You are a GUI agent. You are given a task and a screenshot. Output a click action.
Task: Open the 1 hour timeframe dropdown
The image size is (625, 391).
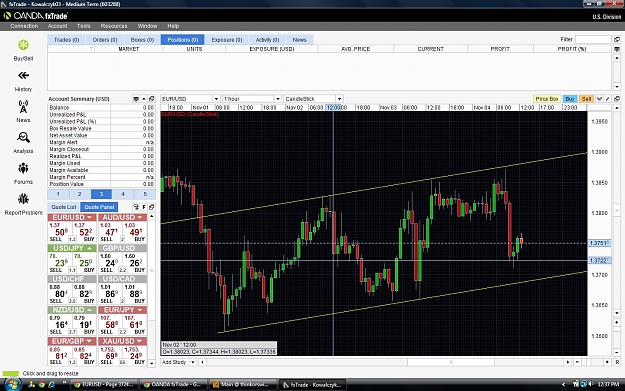pos(277,99)
